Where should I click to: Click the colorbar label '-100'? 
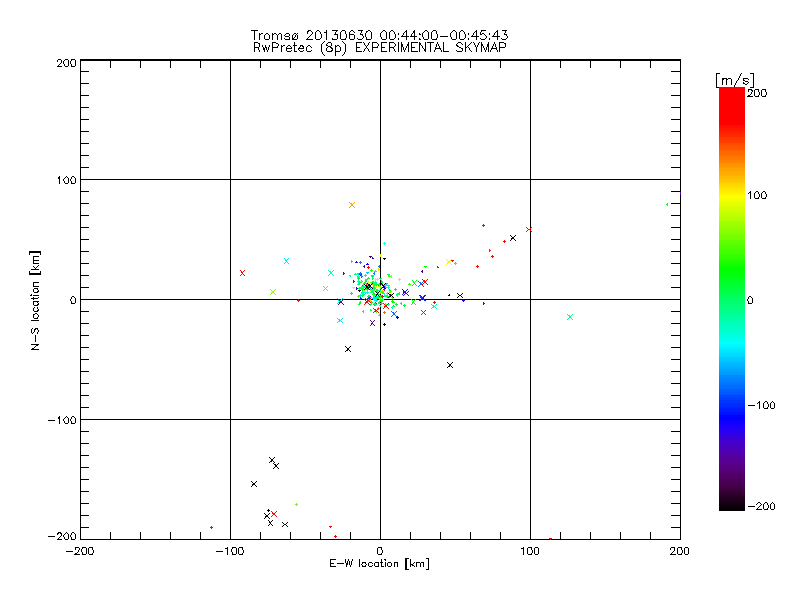tap(761, 405)
